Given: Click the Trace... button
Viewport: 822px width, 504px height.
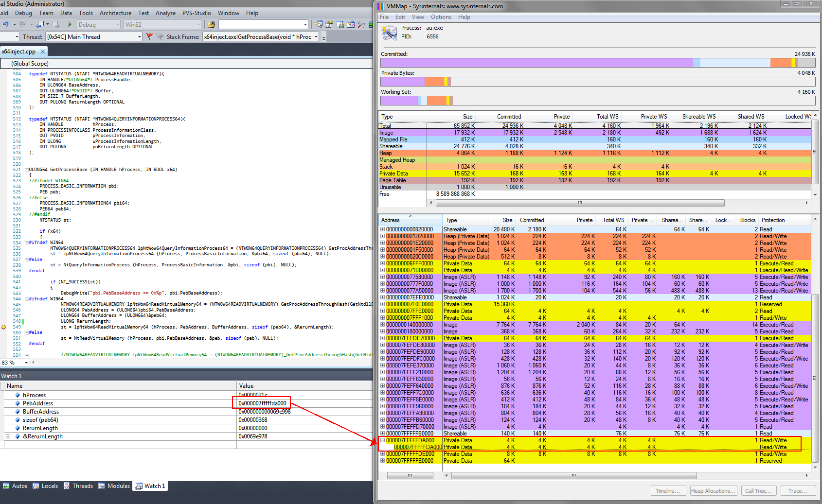Looking at the screenshot, I should pos(798,491).
